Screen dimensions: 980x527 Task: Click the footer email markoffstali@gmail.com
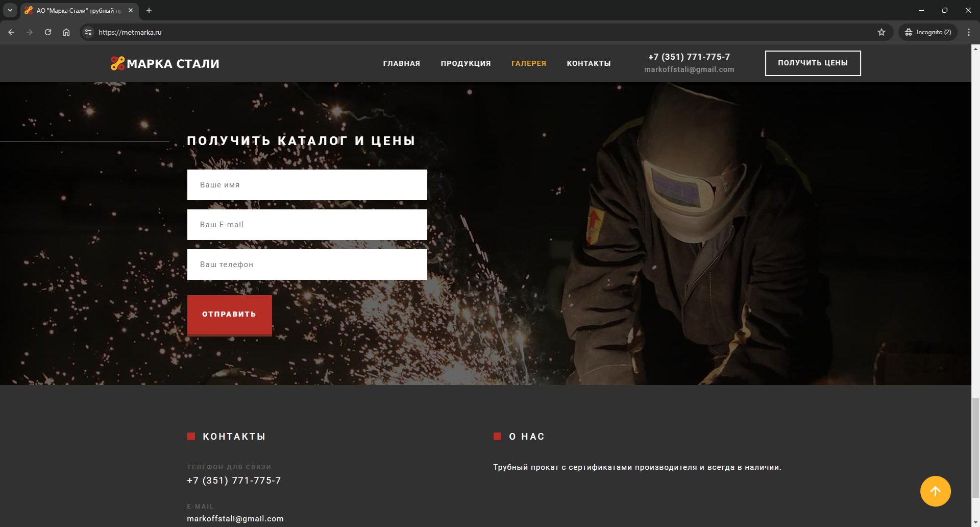click(235, 519)
